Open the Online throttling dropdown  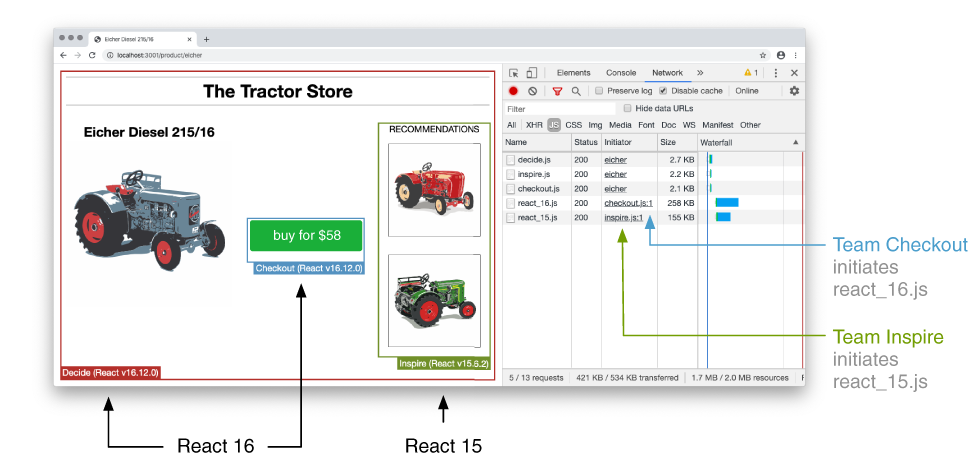(x=747, y=91)
